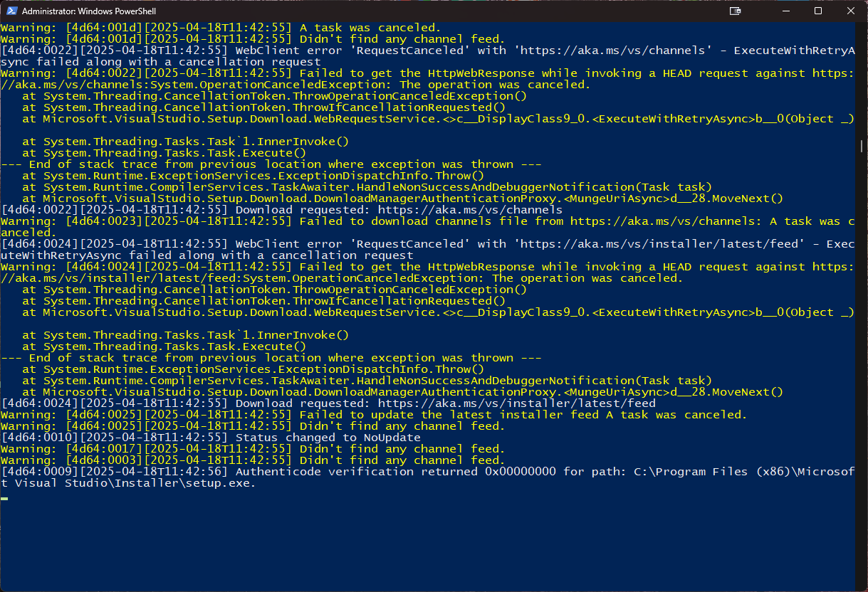The width and height of the screenshot is (868, 592).
Task: Click the PowerShell icon in the title bar
Action: point(11,11)
